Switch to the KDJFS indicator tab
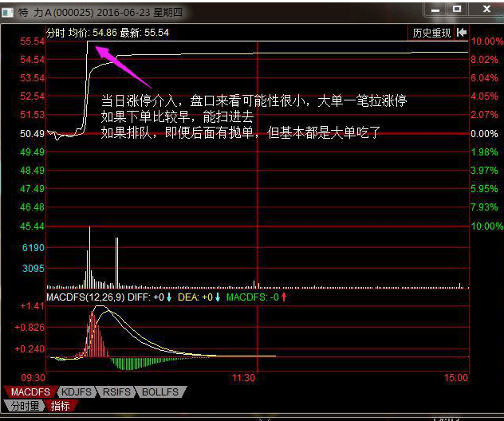The height and width of the screenshot is (421, 504). point(77,392)
